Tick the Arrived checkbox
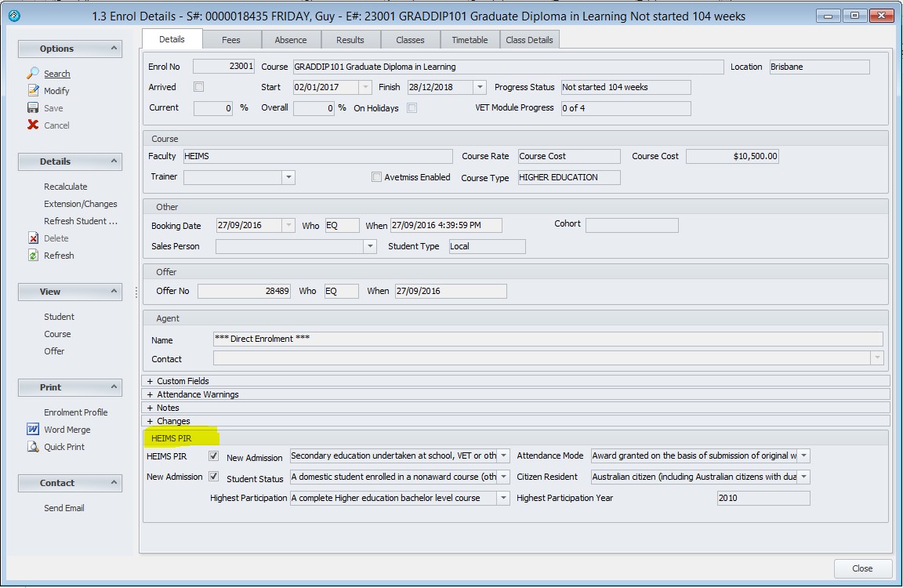Viewport: 903px width, 588px height. [x=198, y=87]
